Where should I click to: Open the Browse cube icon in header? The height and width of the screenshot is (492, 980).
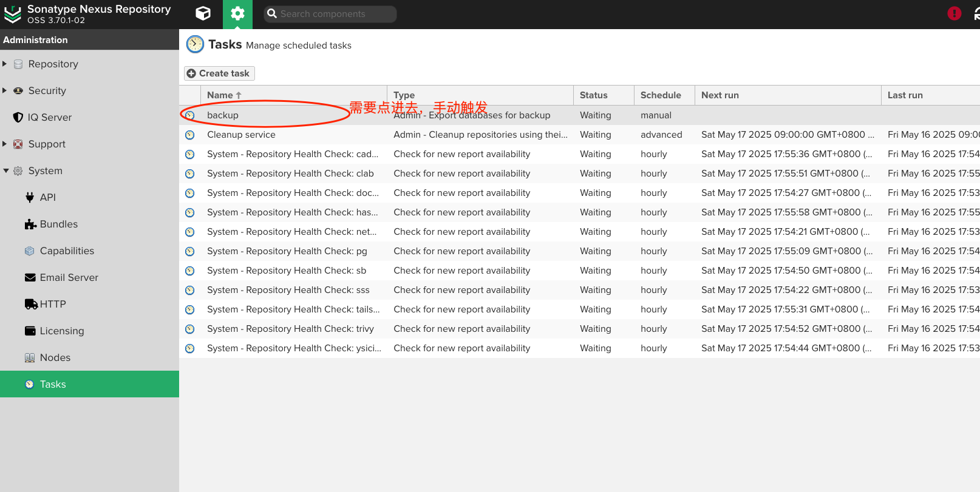pos(203,13)
